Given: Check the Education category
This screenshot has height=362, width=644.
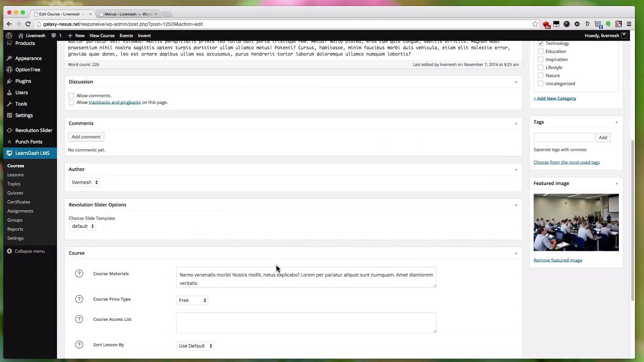Looking at the screenshot, I should (x=541, y=51).
